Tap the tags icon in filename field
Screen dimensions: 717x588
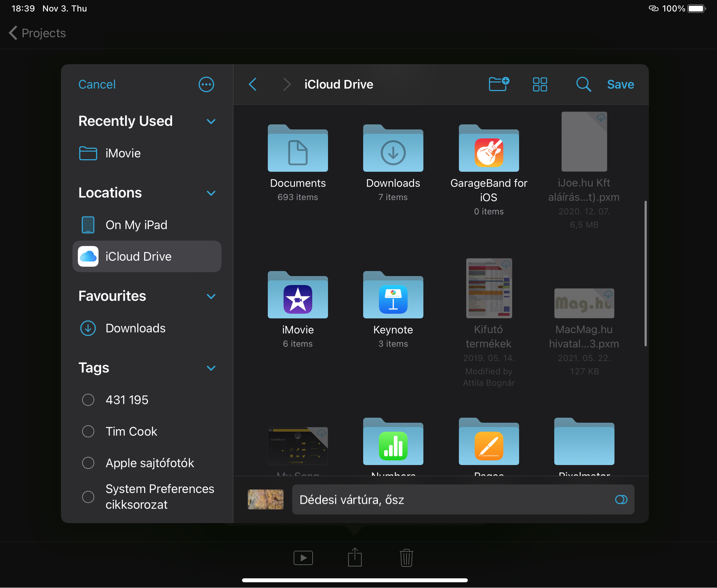(x=621, y=499)
